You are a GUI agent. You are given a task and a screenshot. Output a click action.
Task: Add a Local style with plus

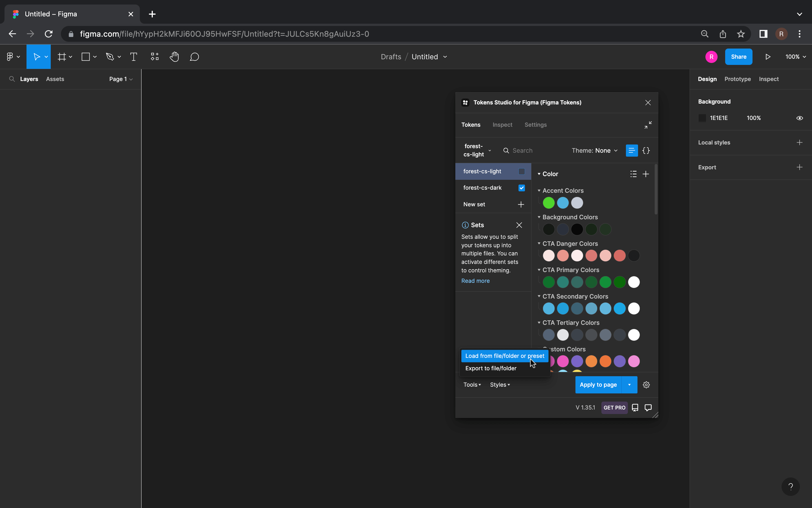point(800,143)
